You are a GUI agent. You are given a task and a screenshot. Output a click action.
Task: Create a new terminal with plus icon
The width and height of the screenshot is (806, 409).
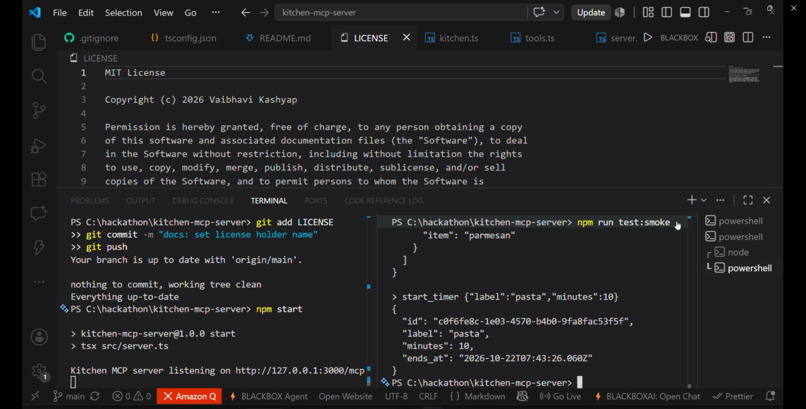[x=692, y=200]
